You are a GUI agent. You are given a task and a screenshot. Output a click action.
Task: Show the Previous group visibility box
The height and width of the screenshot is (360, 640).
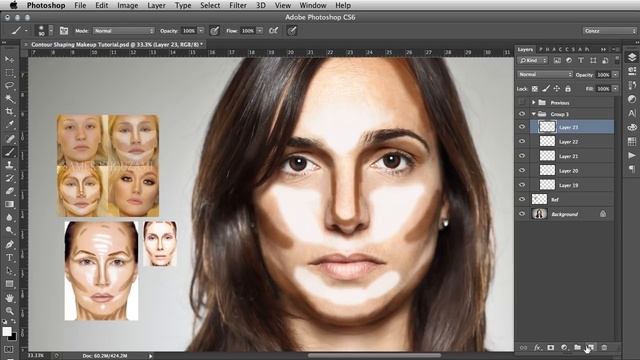pyautogui.click(x=522, y=102)
